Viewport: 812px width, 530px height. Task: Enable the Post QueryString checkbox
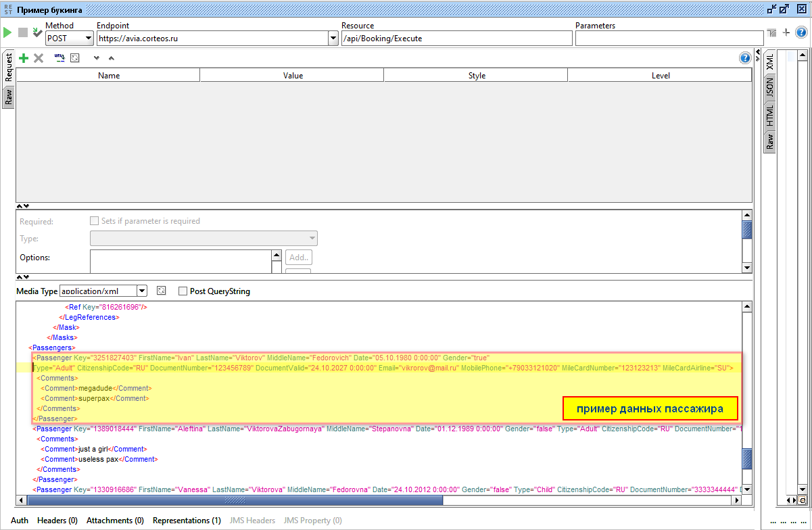pos(183,291)
